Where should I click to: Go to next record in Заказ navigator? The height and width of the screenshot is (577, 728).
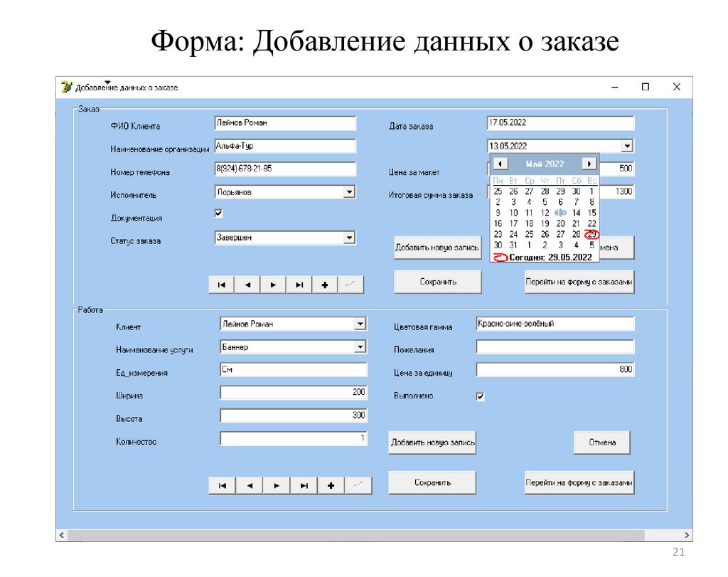[274, 285]
